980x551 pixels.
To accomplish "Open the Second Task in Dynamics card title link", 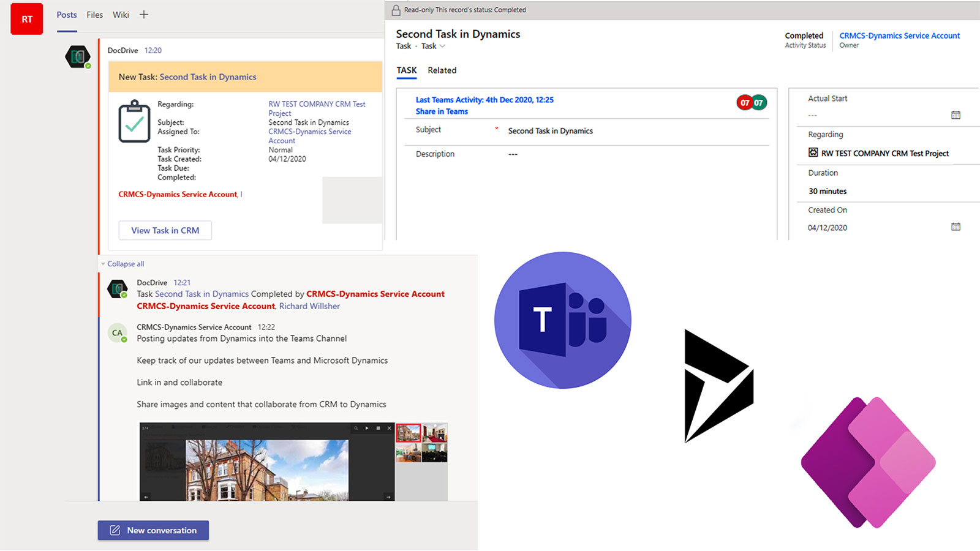I will click(x=208, y=77).
